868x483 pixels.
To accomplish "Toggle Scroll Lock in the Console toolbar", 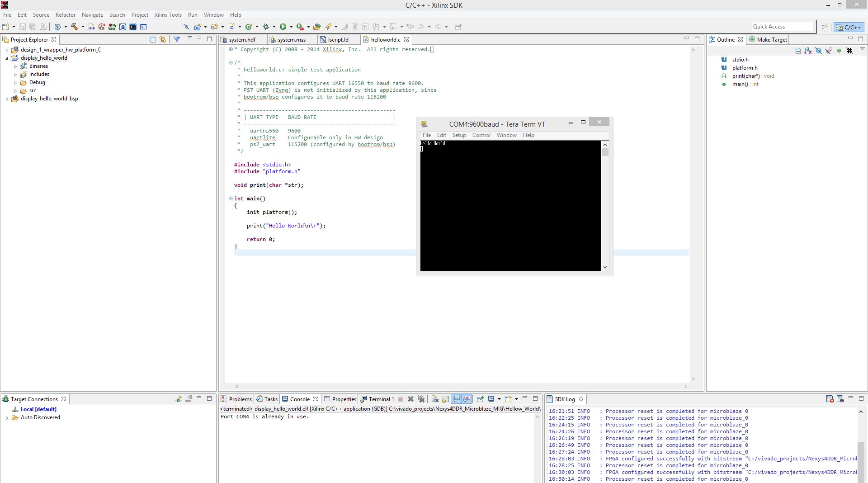I will click(x=446, y=399).
